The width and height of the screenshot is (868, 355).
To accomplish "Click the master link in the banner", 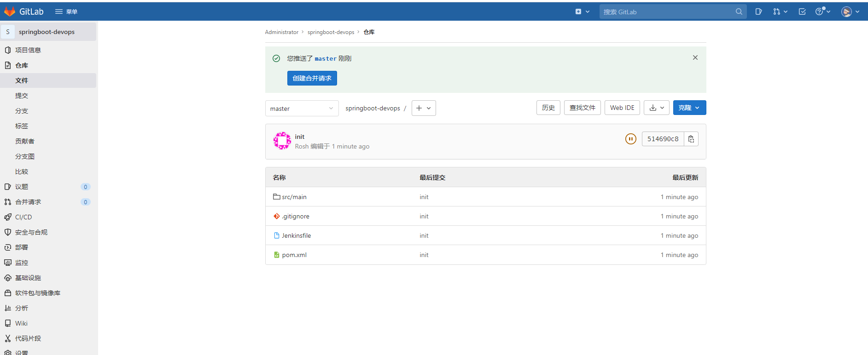I will tap(326, 58).
